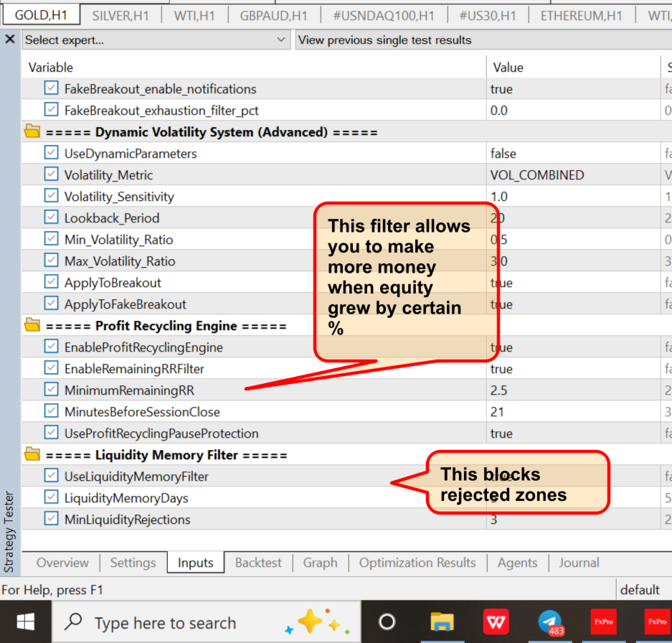Toggle FakeBreakout_enable_notifications checkbox

click(x=51, y=88)
